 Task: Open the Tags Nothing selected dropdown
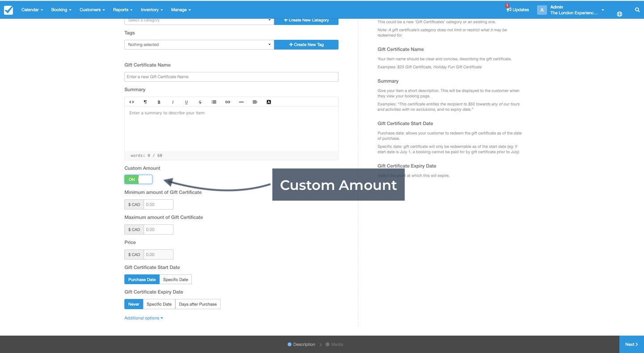(x=199, y=45)
